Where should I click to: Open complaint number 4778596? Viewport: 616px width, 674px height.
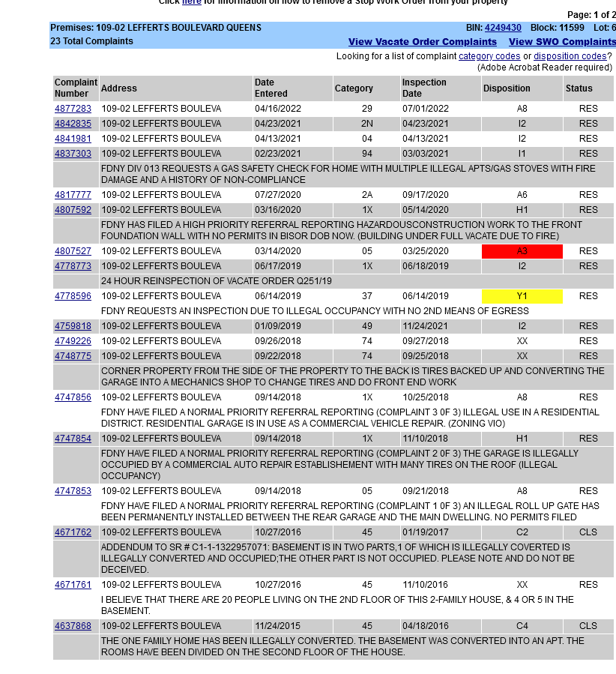coord(73,297)
